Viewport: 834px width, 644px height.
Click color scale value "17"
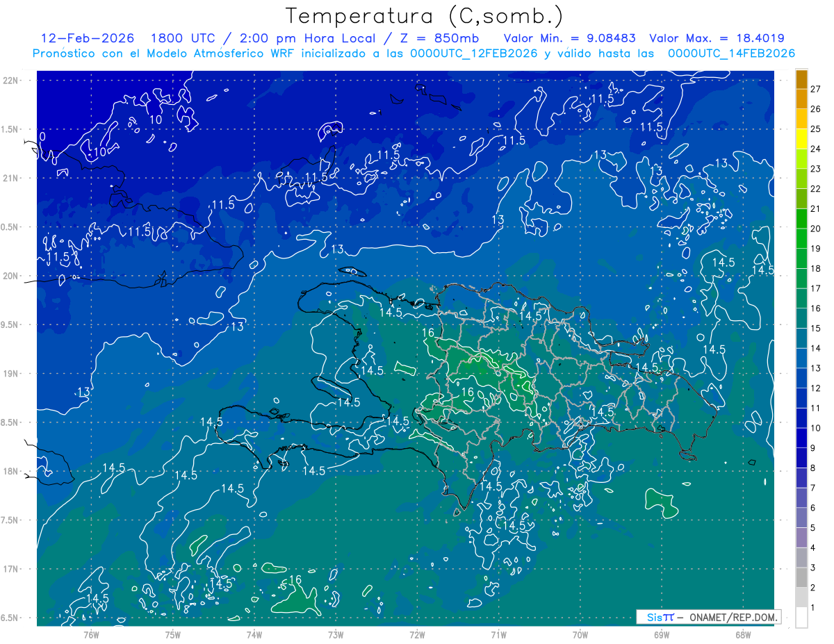pyautogui.click(x=815, y=288)
